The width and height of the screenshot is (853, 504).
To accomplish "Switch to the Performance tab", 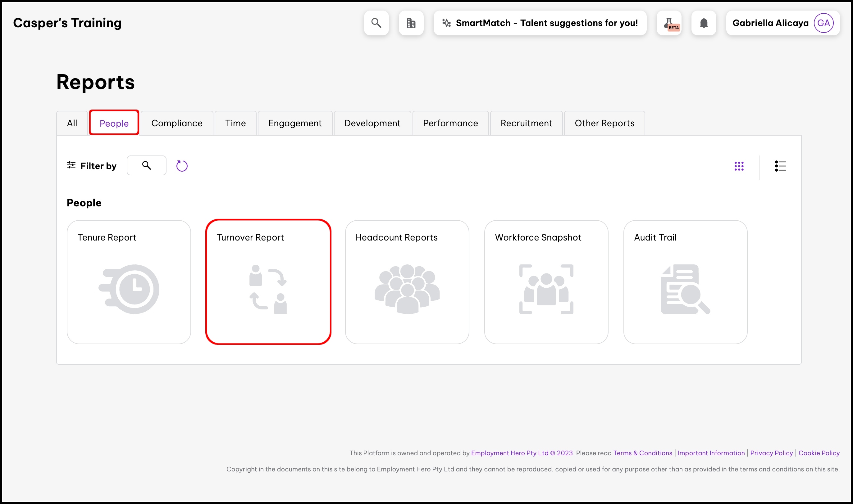I will pyautogui.click(x=450, y=123).
